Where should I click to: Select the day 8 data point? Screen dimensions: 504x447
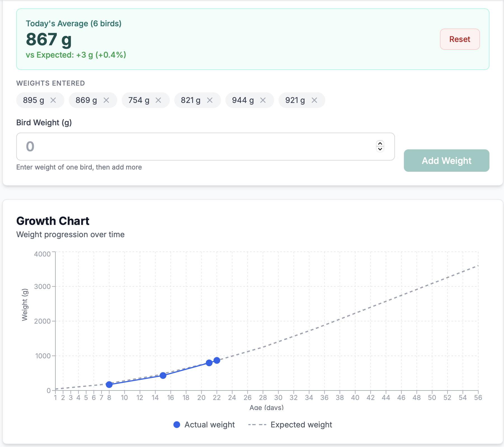click(x=109, y=385)
